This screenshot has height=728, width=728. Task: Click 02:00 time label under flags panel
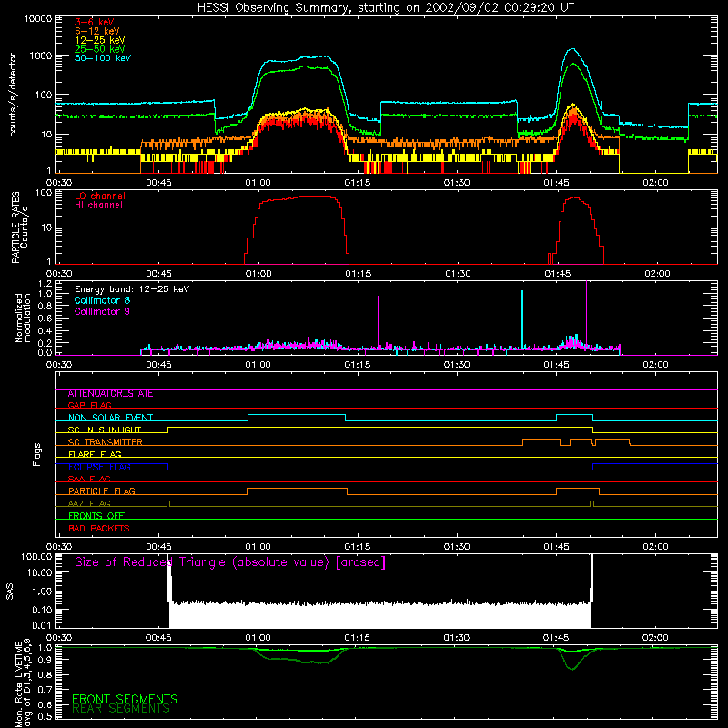point(655,547)
